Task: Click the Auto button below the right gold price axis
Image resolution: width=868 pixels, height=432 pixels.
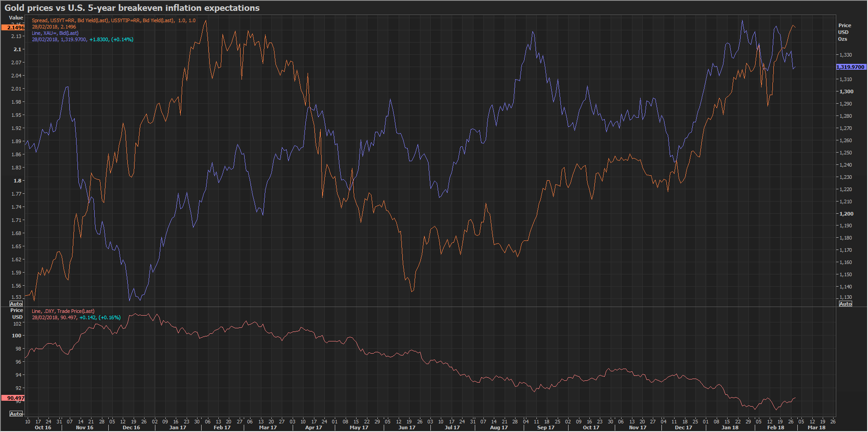Action: point(845,304)
